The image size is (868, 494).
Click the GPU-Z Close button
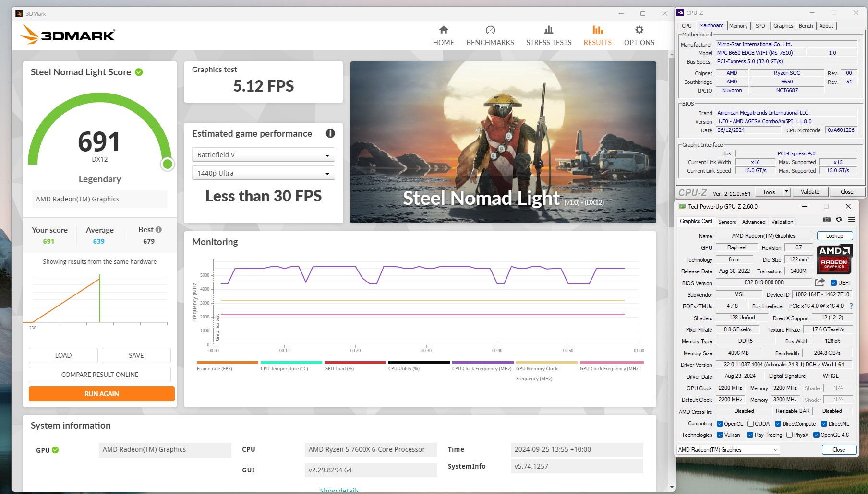[x=839, y=450]
